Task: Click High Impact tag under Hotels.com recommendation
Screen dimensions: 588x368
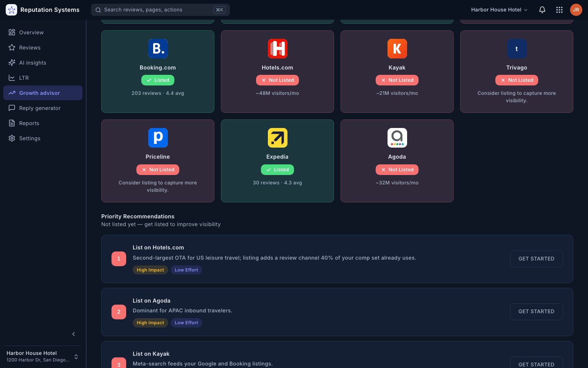Action: click(x=150, y=270)
